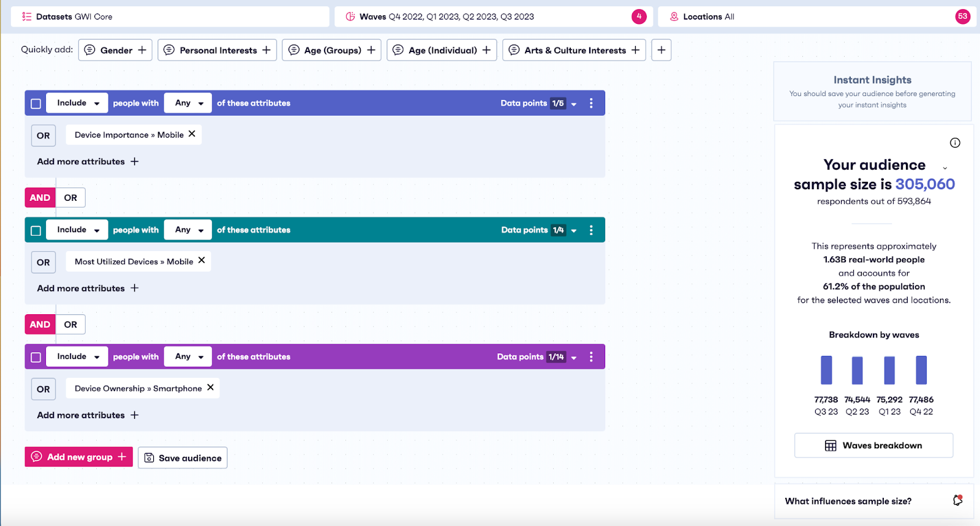This screenshot has width=980, height=526.
Task: Select OR between blue and teal groups
Action: pyautogui.click(x=70, y=198)
